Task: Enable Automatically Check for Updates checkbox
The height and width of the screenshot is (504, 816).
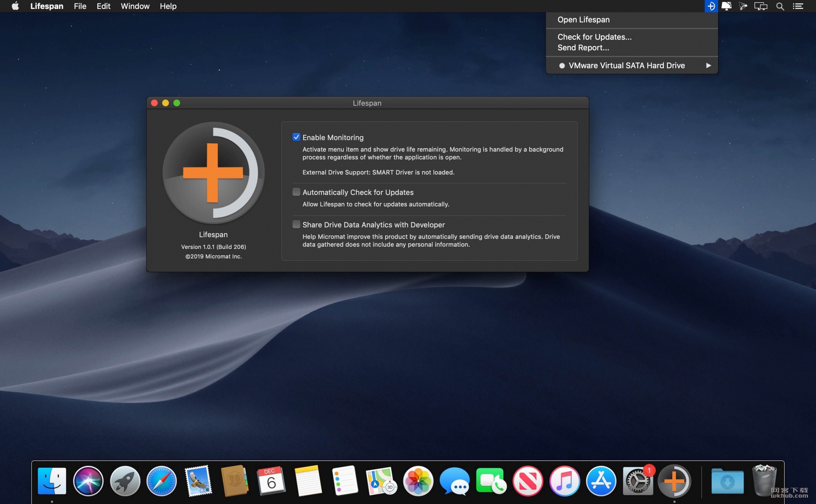Action: pos(296,192)
